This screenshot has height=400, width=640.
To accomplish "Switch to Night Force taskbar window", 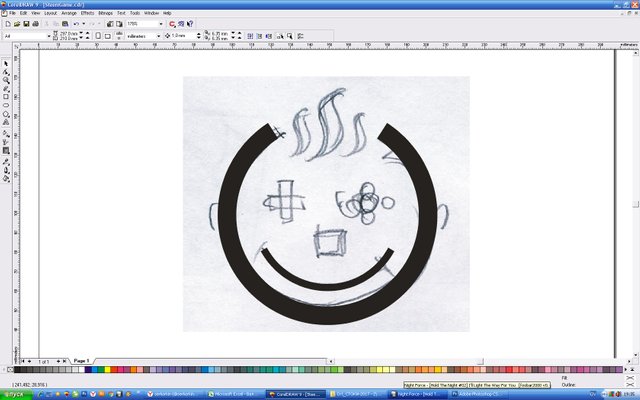I will pyautogui.click(x=418, y=394).
